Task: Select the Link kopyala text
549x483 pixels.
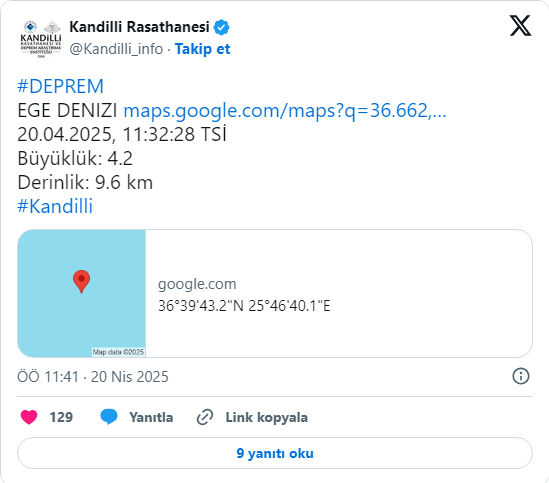Action: 266,417
